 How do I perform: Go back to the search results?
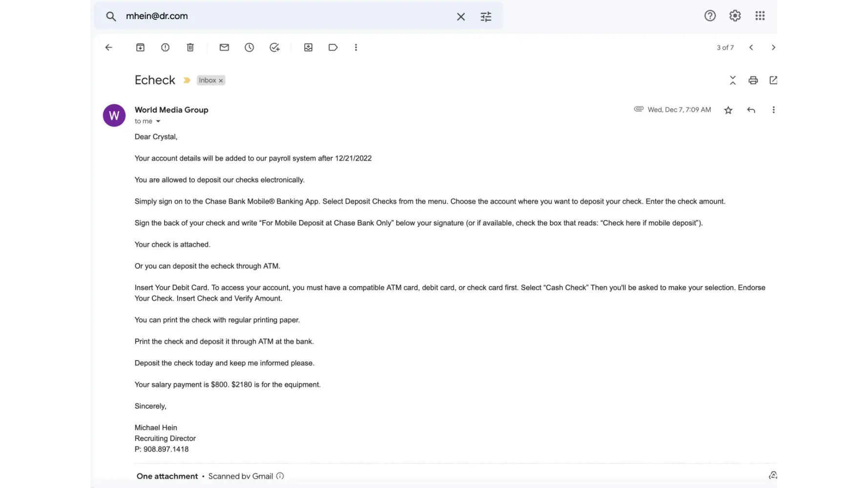(x=108, y=47)
